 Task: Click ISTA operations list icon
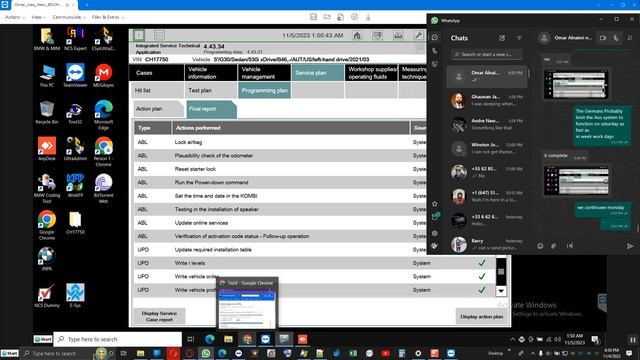click(x=160, y=35)
